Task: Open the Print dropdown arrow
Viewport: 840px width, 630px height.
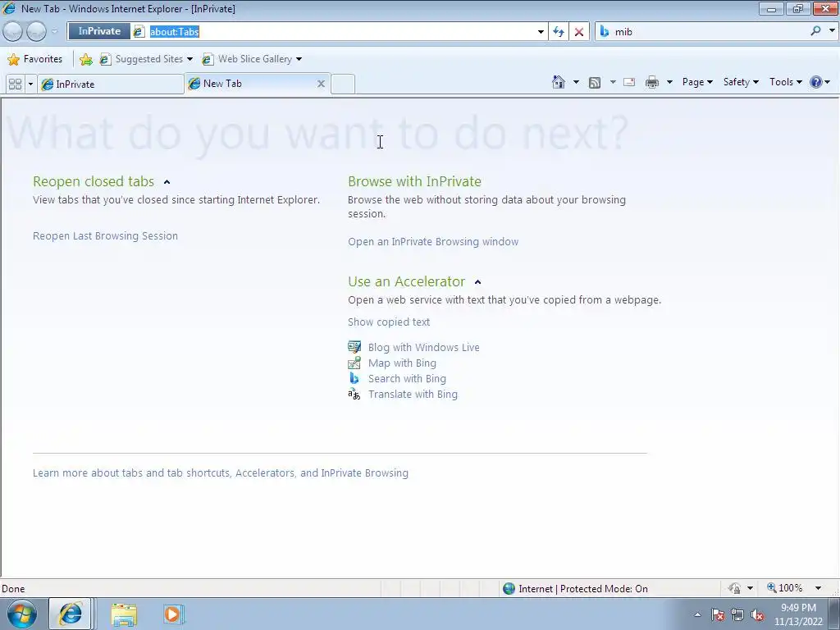Action: pos(669,82)
